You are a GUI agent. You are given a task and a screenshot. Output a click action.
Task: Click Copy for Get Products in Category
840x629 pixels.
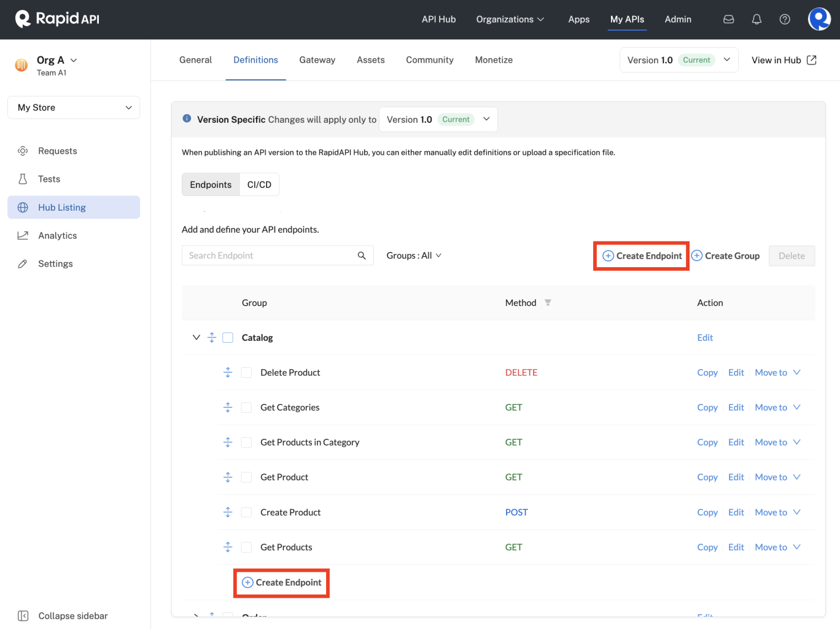pyautogui.click(x=707, y=442)
